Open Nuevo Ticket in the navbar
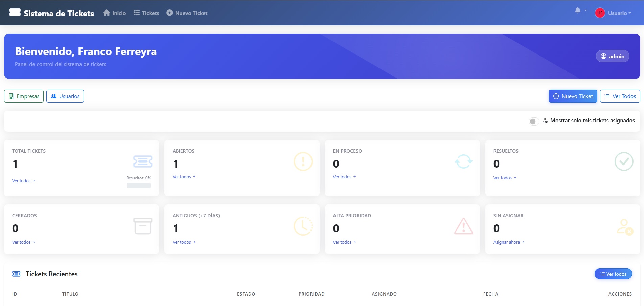Screen dimensions: 644x306 187,13
